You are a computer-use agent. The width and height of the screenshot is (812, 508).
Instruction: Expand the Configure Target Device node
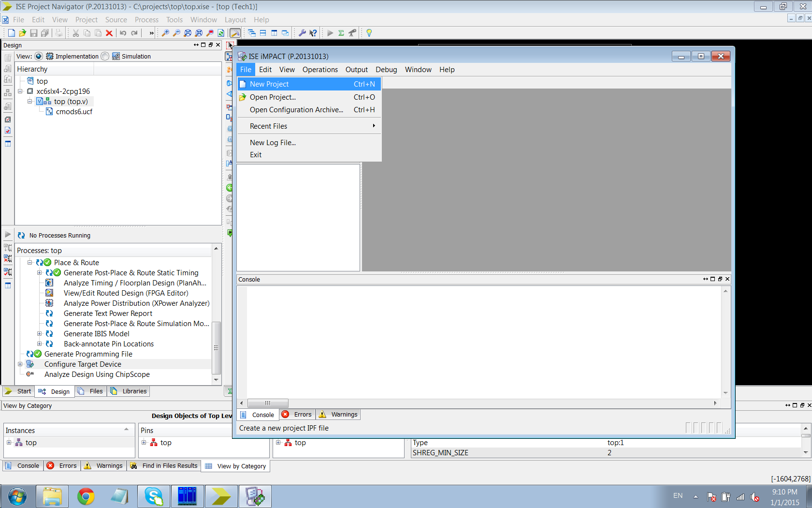point(20,364)
